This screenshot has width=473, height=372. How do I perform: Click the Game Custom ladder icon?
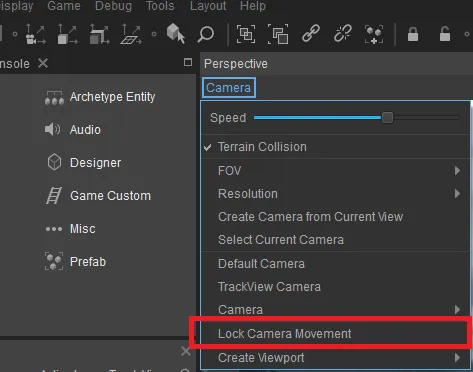point(54,195)
